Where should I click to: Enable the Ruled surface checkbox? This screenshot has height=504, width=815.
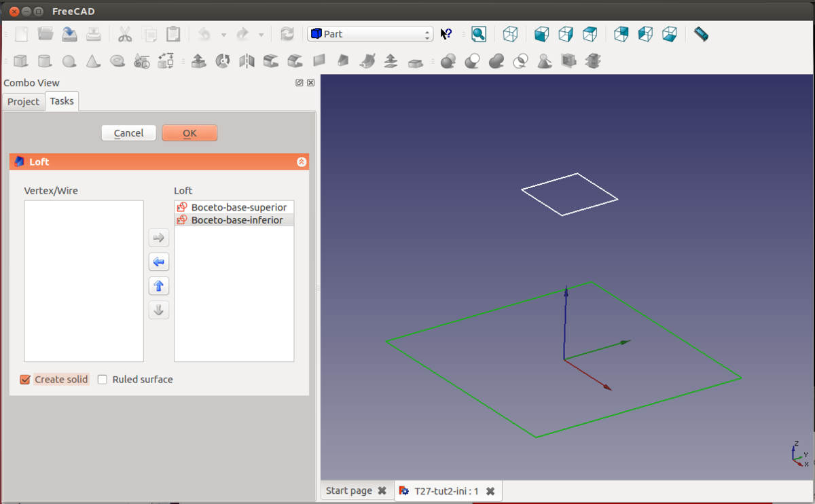(x=103, y=380)
